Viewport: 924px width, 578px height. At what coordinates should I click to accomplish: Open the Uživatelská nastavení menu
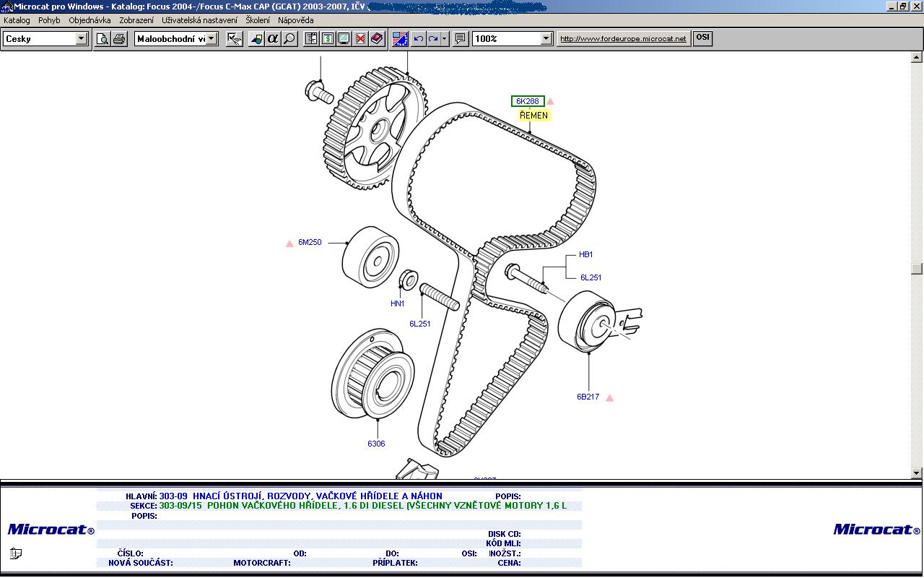click(x=199, y=20)
